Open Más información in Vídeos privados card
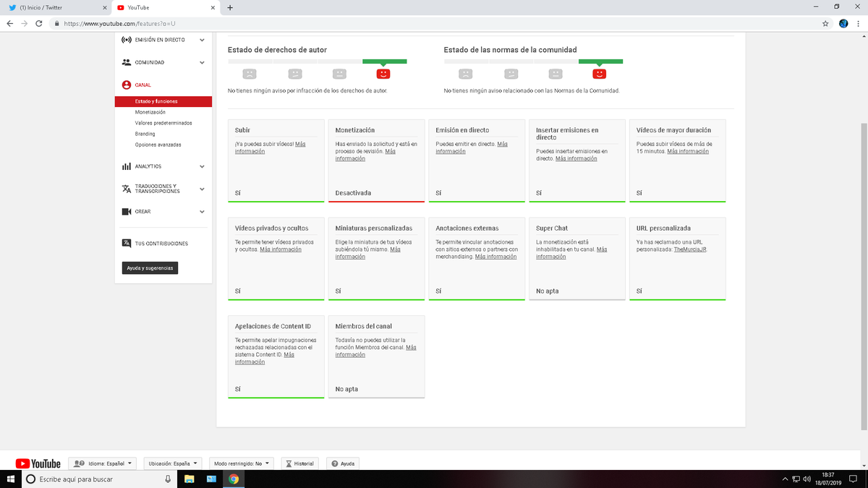 pyautogui.click(x=281, y=249)
